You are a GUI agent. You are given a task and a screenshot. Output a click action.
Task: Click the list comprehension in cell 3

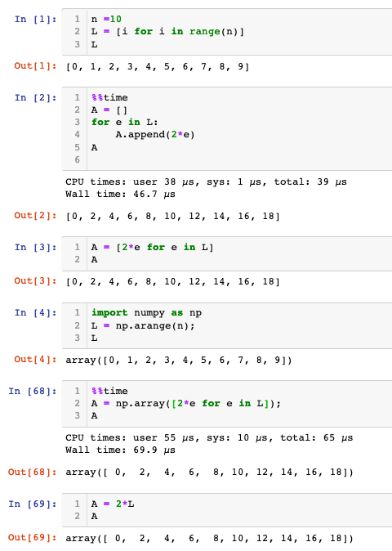[x=152, y=248]
